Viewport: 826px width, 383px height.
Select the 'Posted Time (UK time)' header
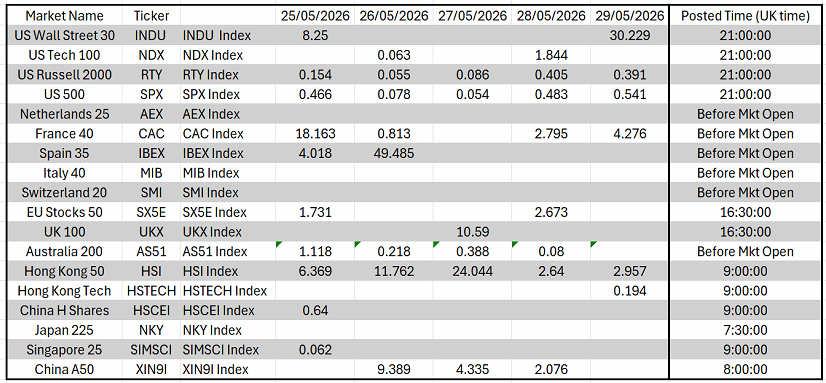[745, 16]
